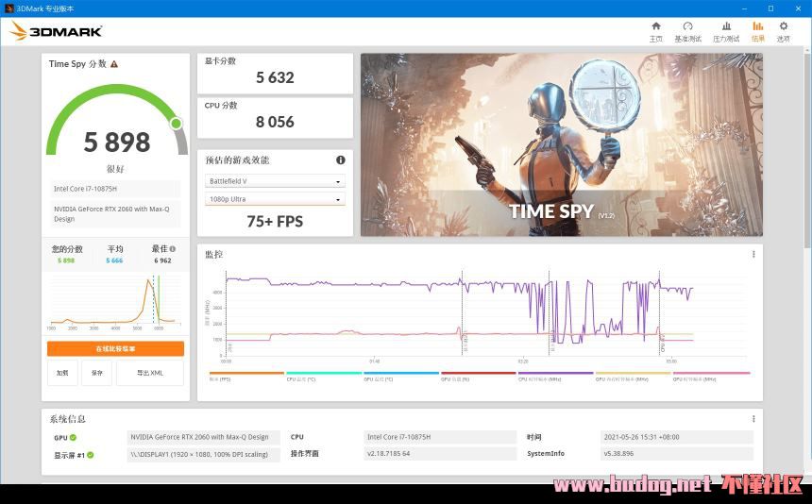Expand the Battlefield V game dropdown

point(275,181)
